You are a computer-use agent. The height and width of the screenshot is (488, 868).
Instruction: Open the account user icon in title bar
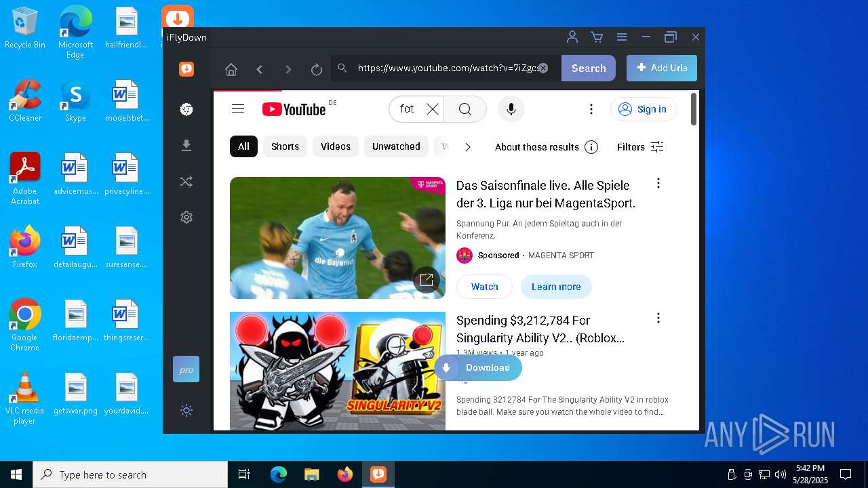point(572,37)
